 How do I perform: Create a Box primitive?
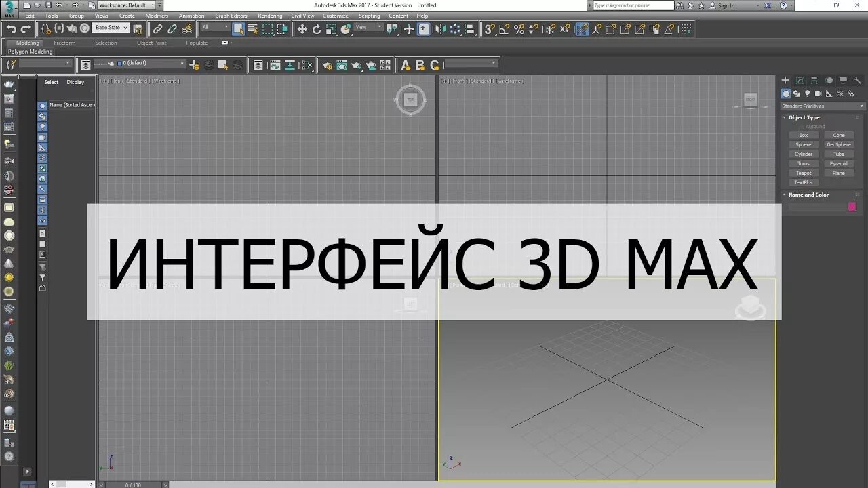804,135
